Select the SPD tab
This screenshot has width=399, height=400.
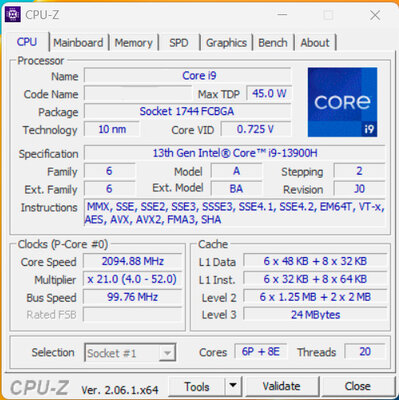179,43
